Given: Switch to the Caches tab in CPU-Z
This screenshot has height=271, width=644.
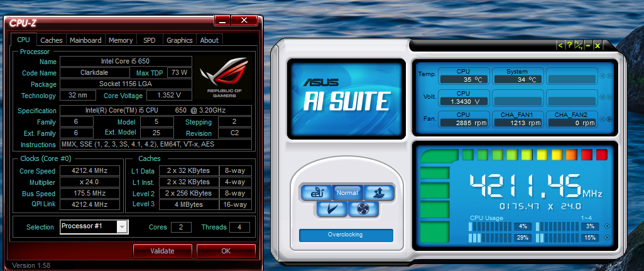Looking at the screenshot, I should (x=52, y=40).
